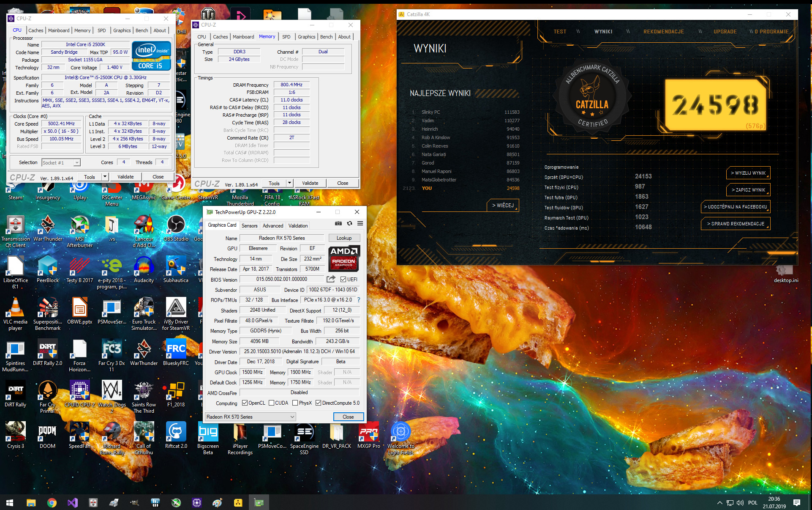812x510 pixels.
Task: Toggle the OpenCL checkbox
Action: 245,403
